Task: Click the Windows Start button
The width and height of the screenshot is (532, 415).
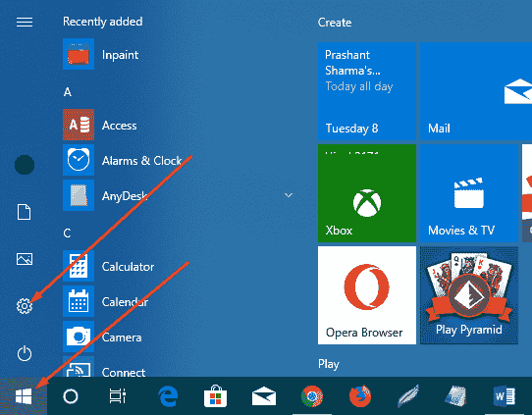Action: (24, 396)
